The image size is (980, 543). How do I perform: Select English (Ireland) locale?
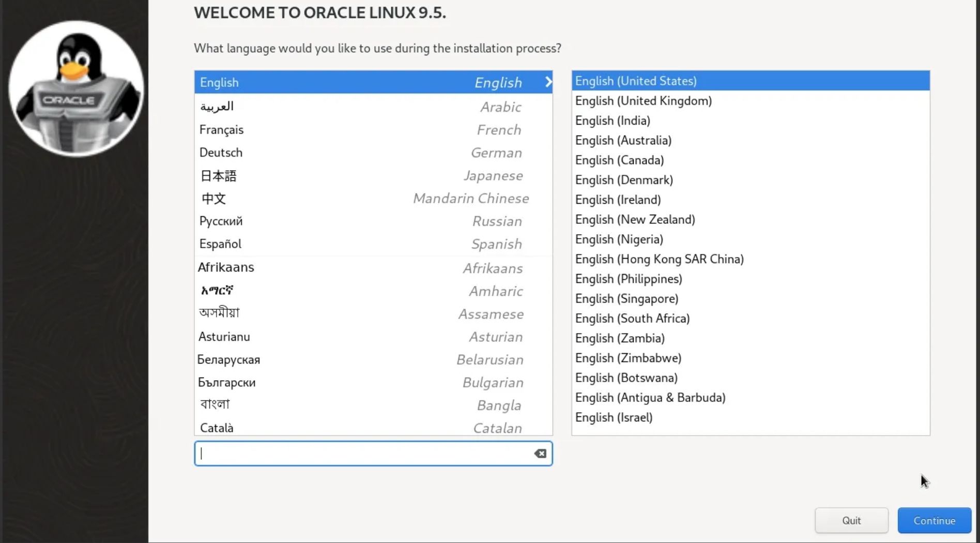click(x=751, y=200)
